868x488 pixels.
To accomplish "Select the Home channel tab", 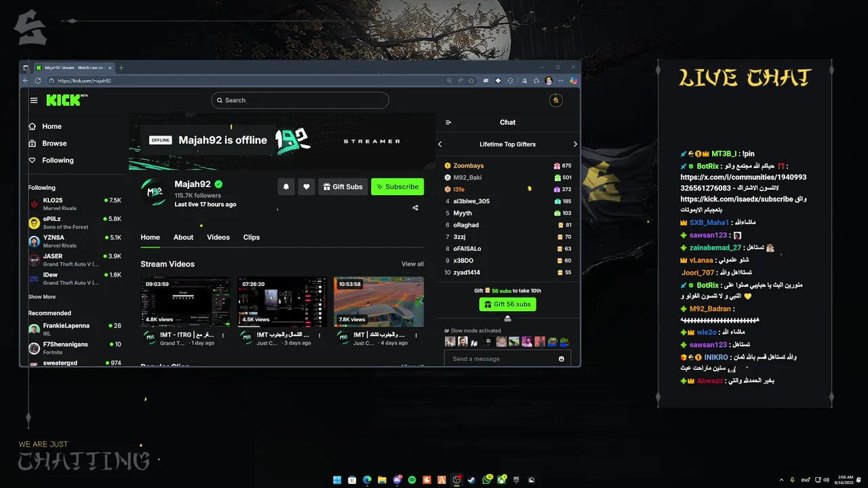I will click(x=150, y=237).
